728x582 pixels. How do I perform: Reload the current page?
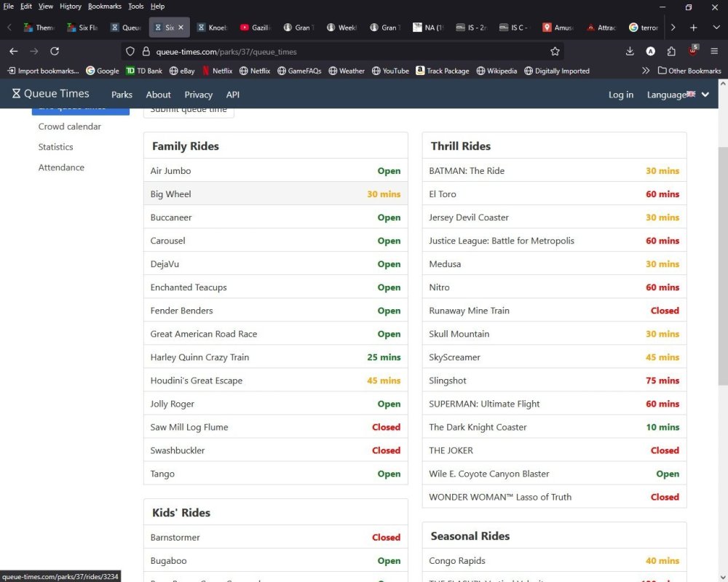pyautogui.click(x=55, y=52)
